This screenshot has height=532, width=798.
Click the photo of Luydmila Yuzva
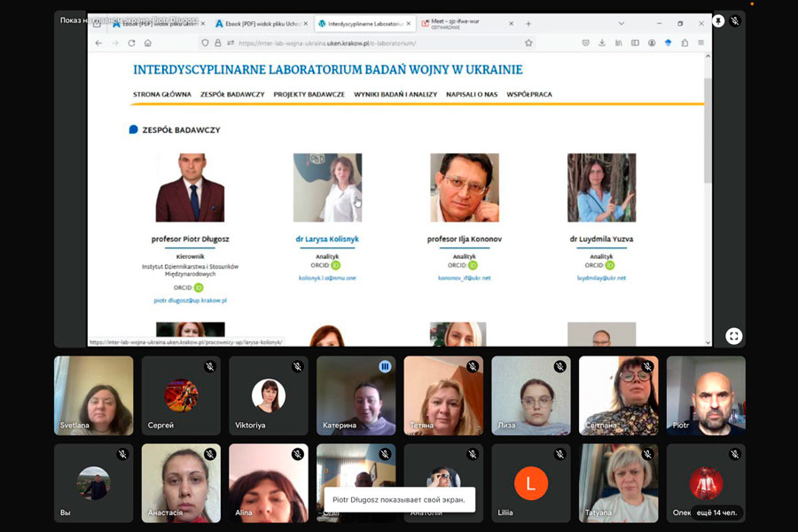pos(601,187)
